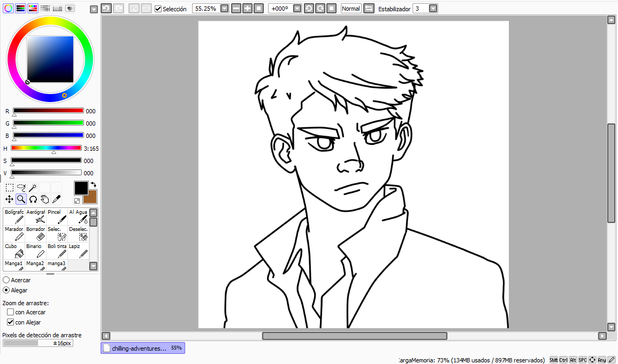
Task: Uncheck the Selección checkbox
Action: [158, 9]
